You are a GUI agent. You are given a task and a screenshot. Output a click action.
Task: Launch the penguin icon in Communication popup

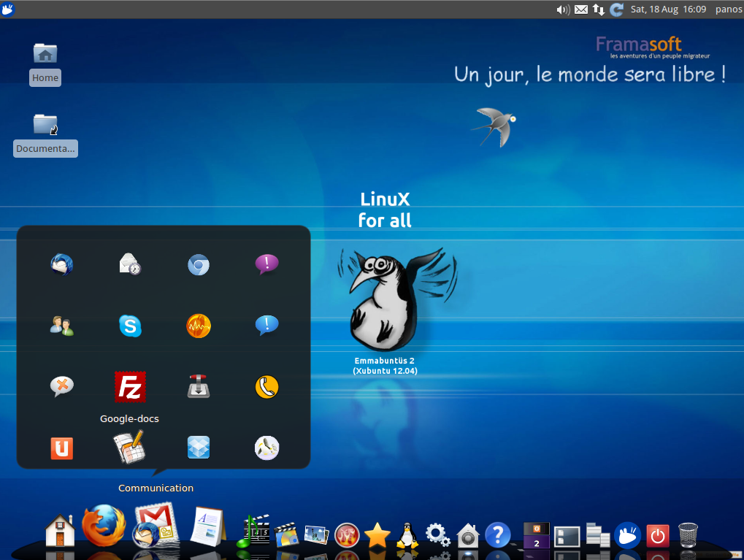point(266,448)
